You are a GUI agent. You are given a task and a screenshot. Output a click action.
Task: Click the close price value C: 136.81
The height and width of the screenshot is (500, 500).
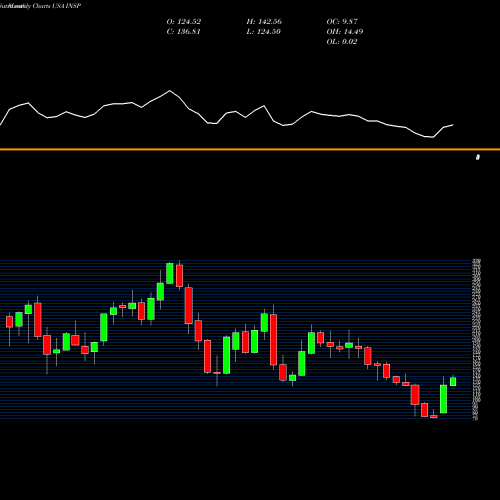coord(184,32)
